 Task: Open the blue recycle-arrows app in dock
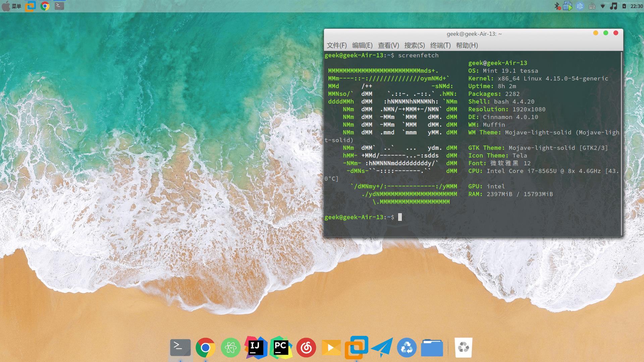[407, 348]
